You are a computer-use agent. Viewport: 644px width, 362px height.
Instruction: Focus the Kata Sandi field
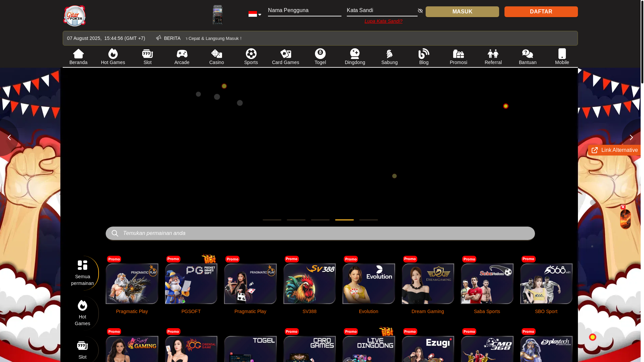(382, 11)
